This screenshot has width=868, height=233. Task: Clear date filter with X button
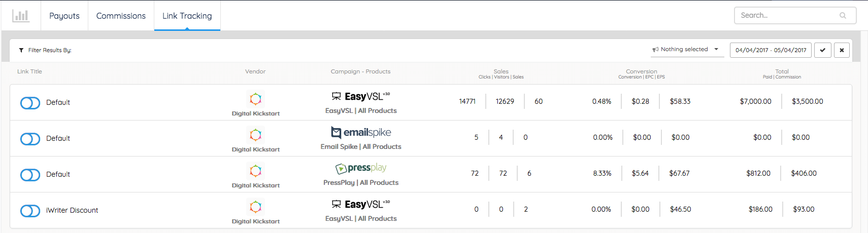tap(842, 50)
